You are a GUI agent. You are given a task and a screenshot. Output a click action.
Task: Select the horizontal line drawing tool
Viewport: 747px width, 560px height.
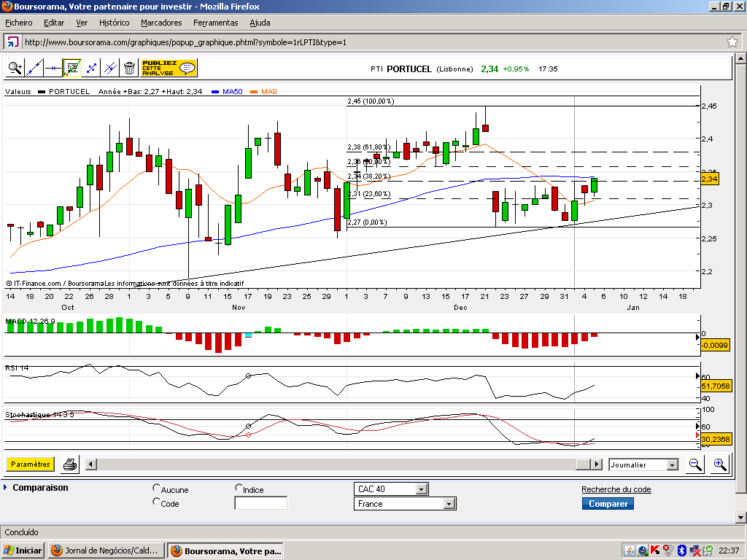53,68
